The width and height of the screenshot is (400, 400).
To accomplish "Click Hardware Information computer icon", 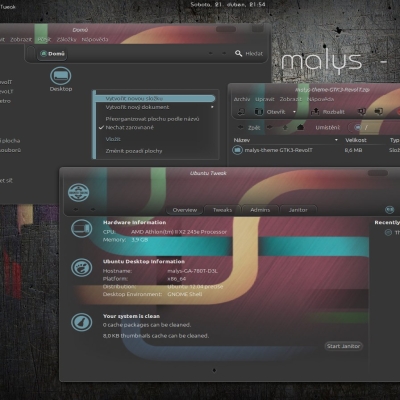I will pos(81,228).
